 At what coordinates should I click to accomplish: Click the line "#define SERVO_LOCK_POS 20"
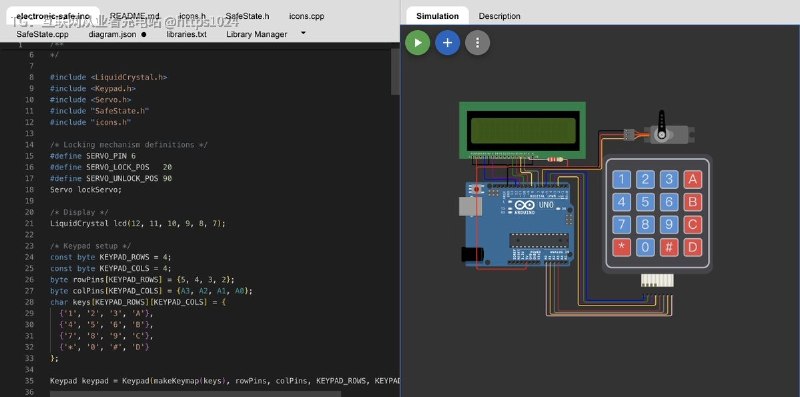point(111,167)
